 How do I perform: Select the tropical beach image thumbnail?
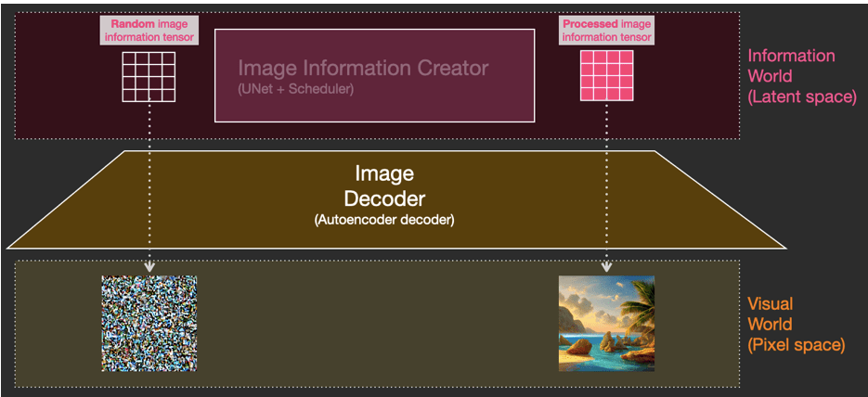(606, 324)
